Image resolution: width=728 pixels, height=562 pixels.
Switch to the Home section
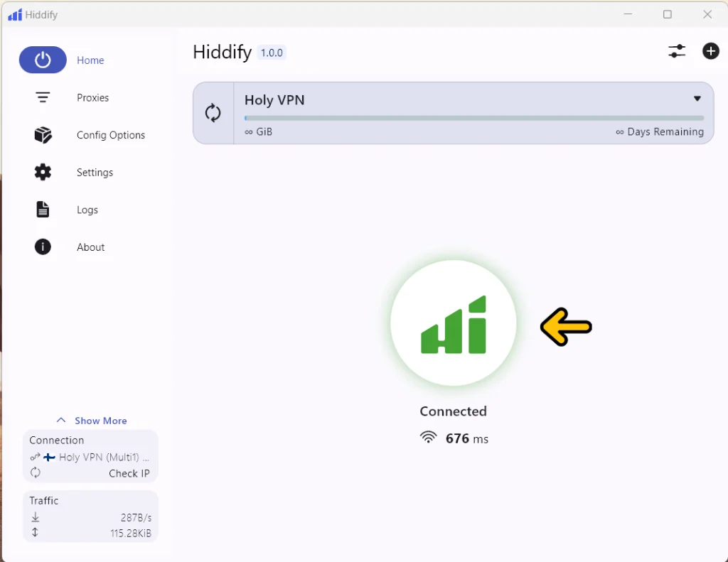pos(90,60)
